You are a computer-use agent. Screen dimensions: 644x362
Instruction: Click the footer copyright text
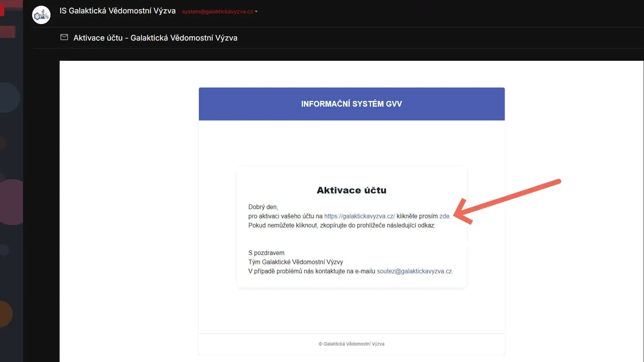351,344
